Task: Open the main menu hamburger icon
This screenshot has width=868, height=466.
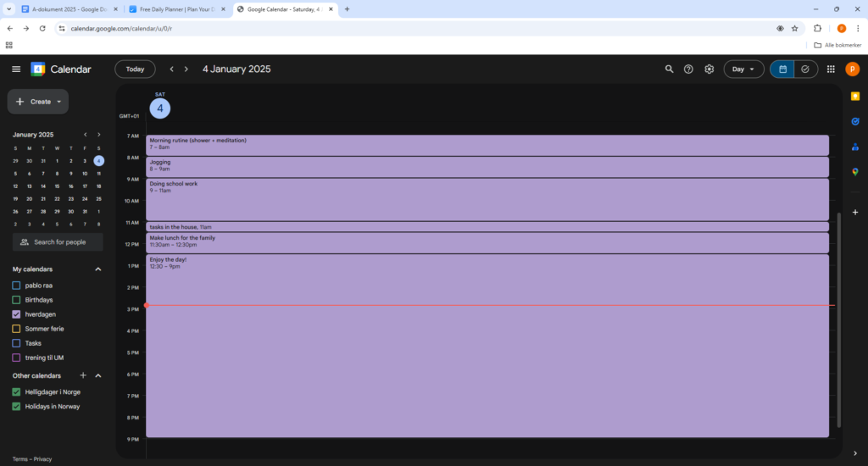Action: tap(16, 69)
